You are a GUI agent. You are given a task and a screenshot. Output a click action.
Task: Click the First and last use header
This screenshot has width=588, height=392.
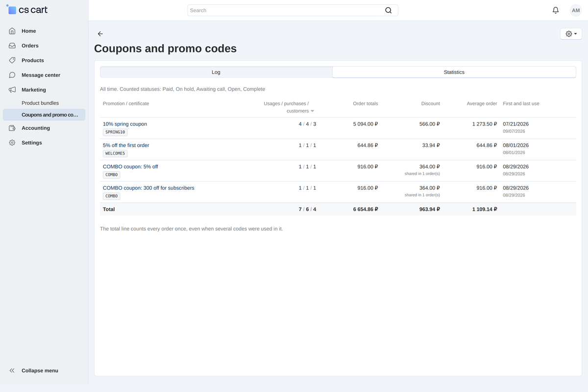click(521, 103)
